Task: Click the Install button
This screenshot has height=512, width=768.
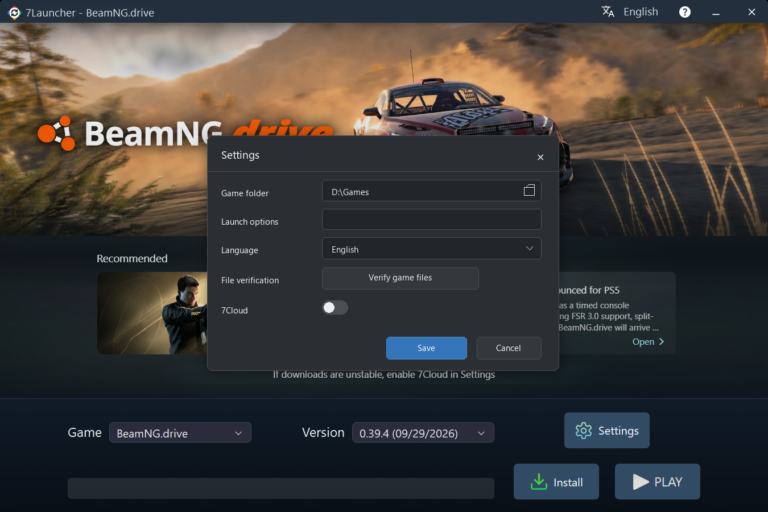Action: point(556,482)
